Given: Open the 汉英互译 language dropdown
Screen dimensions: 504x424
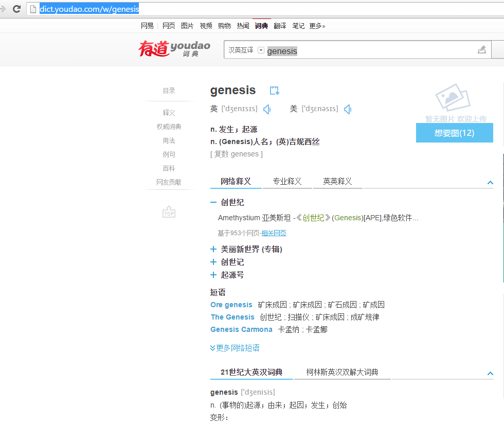Looking at the screenshot, I should click(261, 50).
